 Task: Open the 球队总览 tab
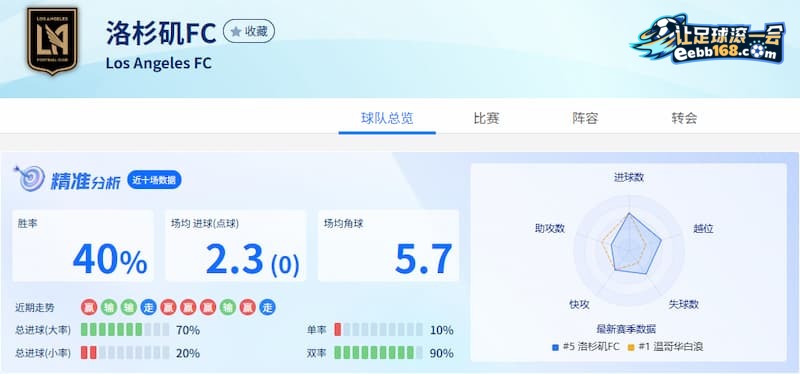pos(387,118)
